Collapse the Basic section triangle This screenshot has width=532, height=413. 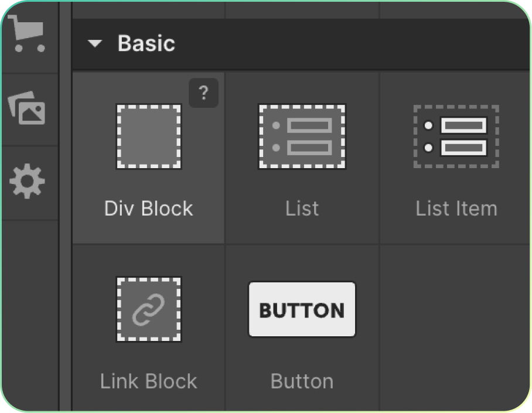[x=95, y=44]
